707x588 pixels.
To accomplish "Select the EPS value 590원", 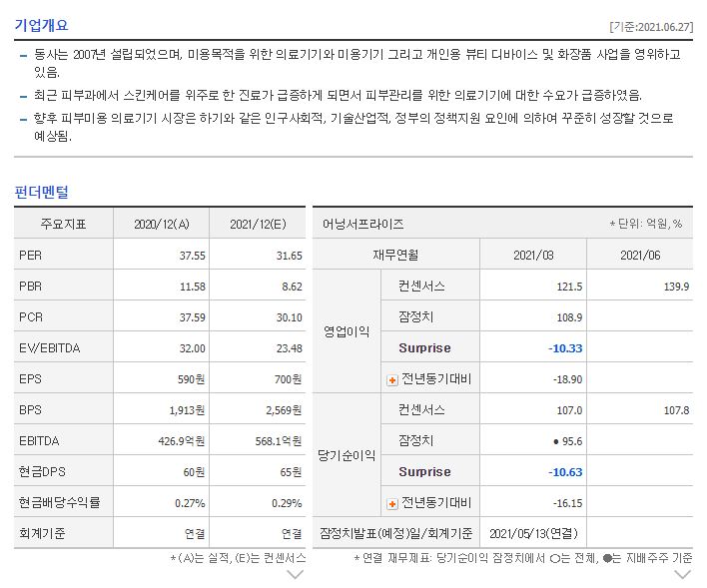I will 191,379.
